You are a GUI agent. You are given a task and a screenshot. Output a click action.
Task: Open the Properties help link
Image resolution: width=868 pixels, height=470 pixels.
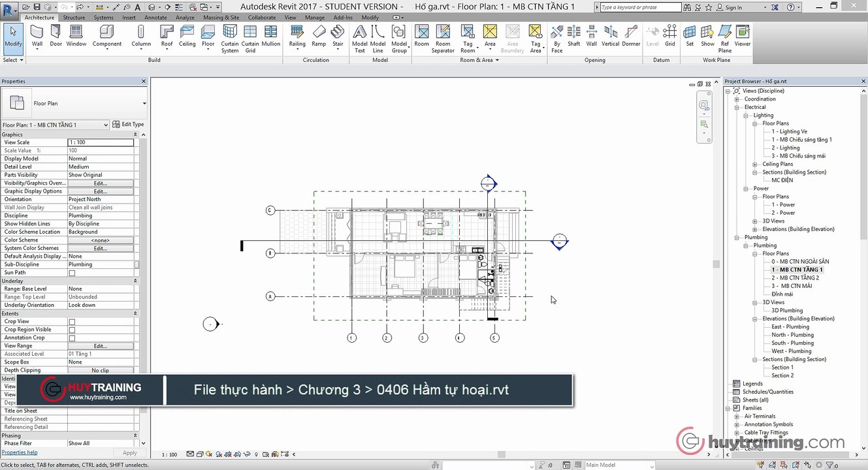click(x=20, y=452)
